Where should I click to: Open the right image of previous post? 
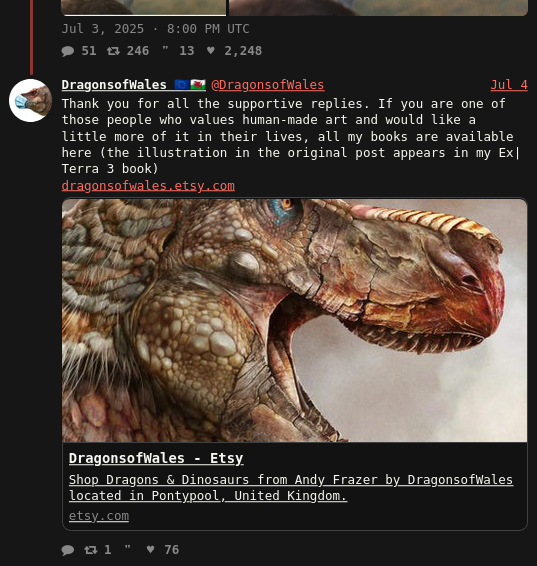point(378,8)
